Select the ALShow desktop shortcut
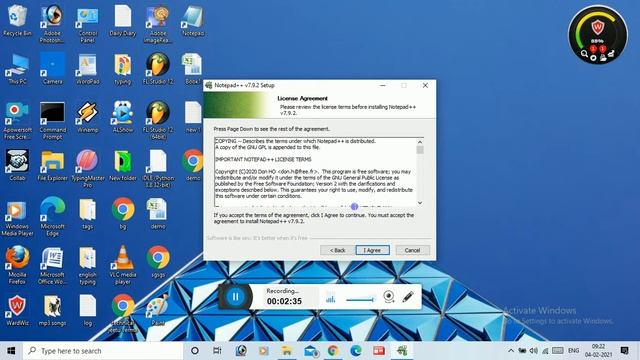Viewport: 640px width, 360px height. pyautogui.click(x=122, y=117)
